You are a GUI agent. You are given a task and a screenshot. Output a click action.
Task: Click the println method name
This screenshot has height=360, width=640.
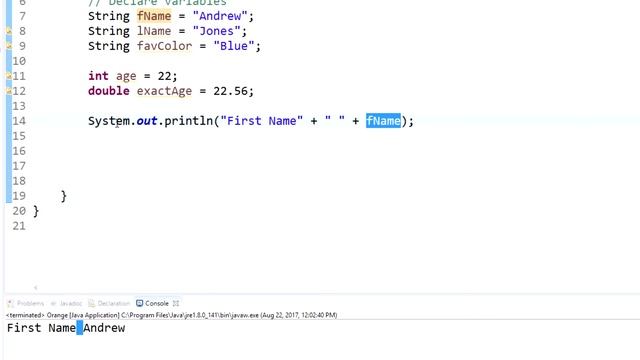pyautogui.click(x=189, y=121)
